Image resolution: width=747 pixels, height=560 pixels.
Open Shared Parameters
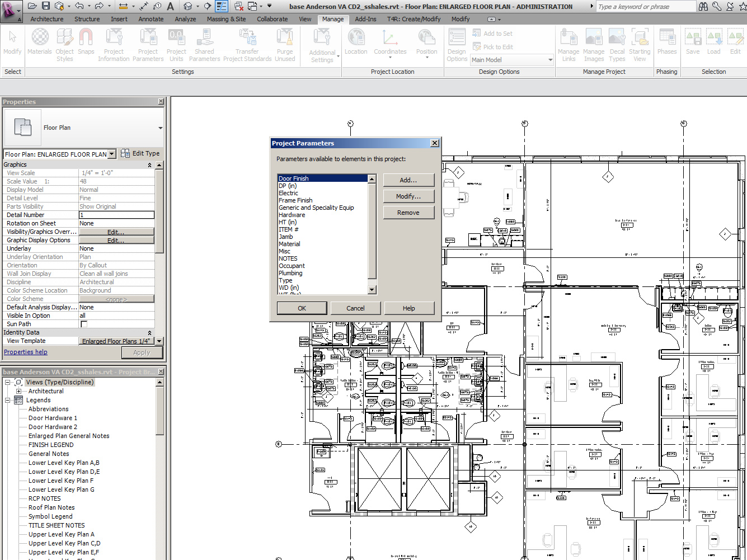[x=204, y=45]
